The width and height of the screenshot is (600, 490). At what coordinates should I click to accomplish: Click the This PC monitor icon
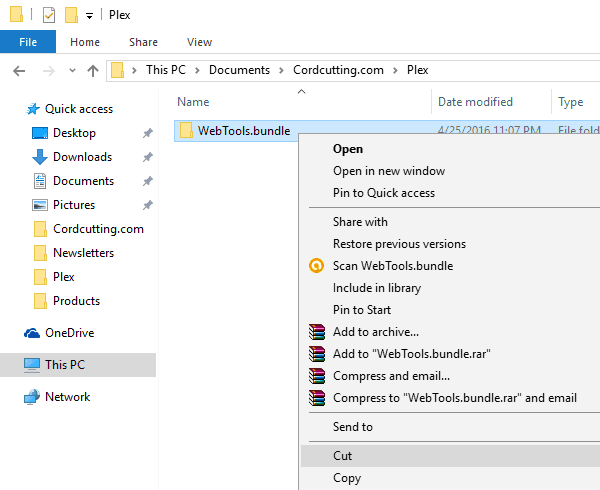(x=32, y=365)
